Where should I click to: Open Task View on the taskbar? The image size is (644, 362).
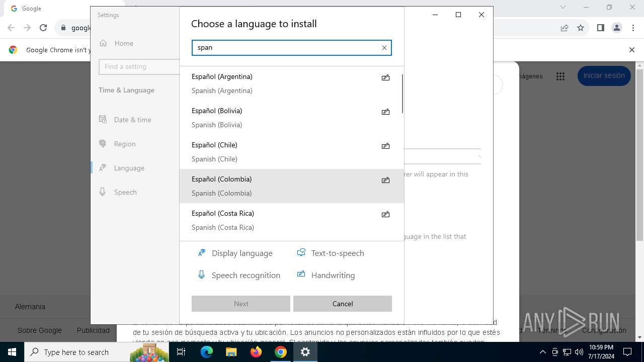(181, 352)
